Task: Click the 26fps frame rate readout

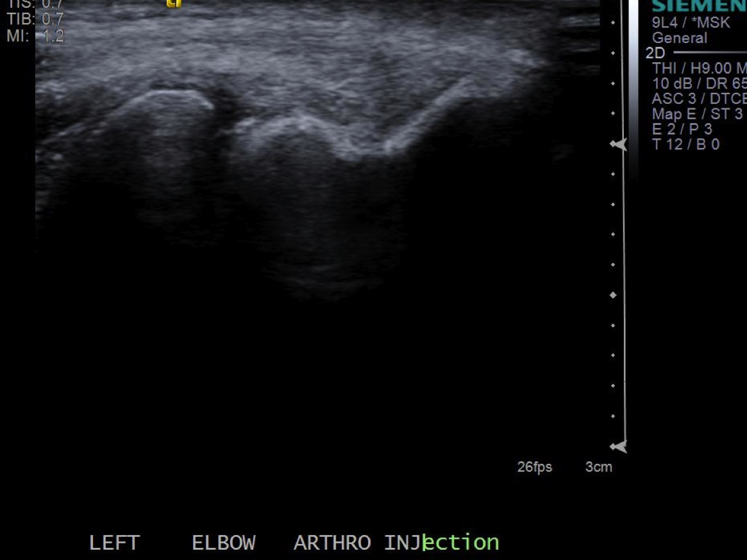Action: pyautogui.click(x=534, y=467)
